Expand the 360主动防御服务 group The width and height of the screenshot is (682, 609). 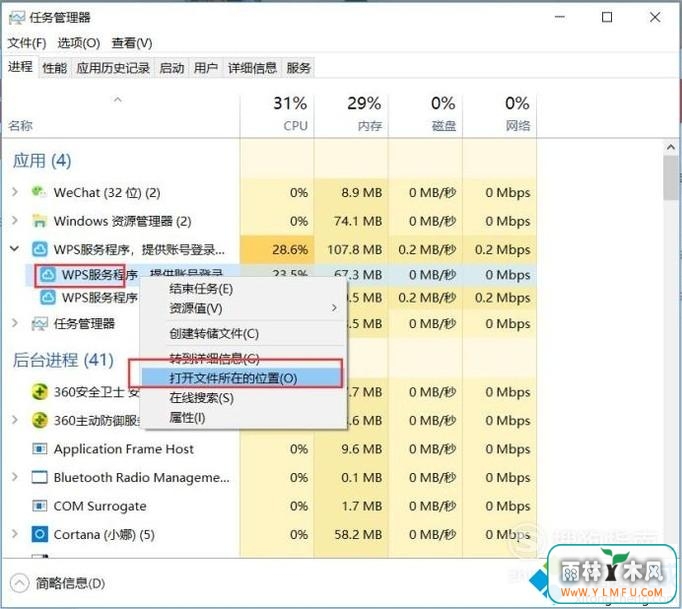coord(15,420)
